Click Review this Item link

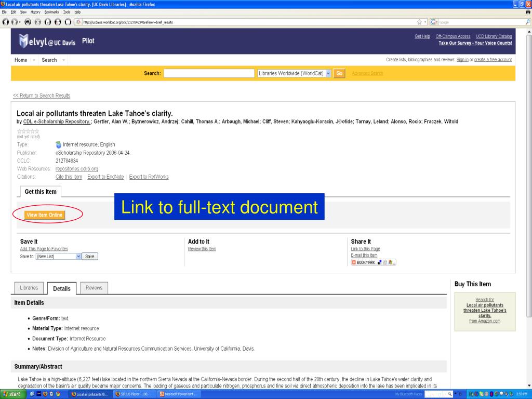pyautogui.click(x=202, y=249)
